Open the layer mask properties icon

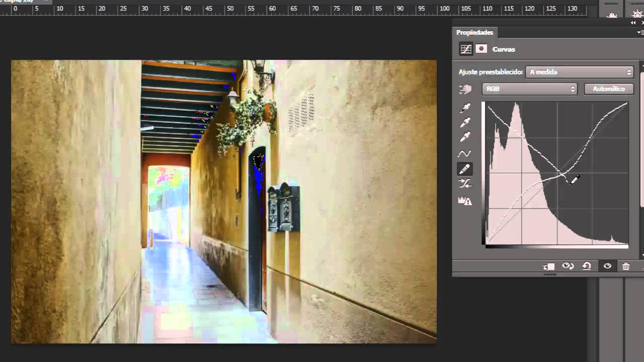(x=481, y=49)
